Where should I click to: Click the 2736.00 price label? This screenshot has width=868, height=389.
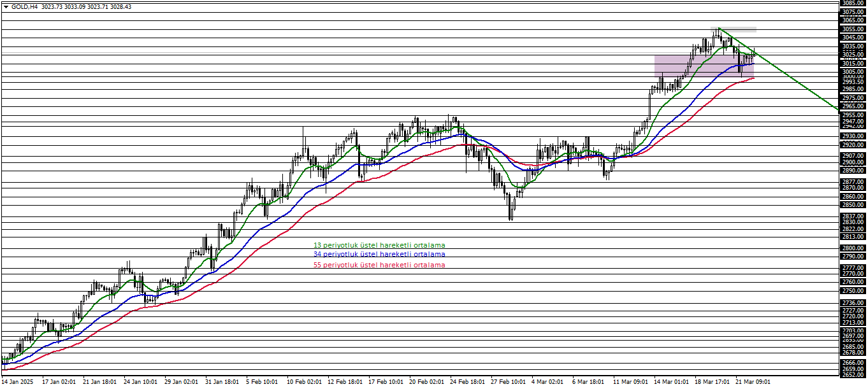point(852,303)
